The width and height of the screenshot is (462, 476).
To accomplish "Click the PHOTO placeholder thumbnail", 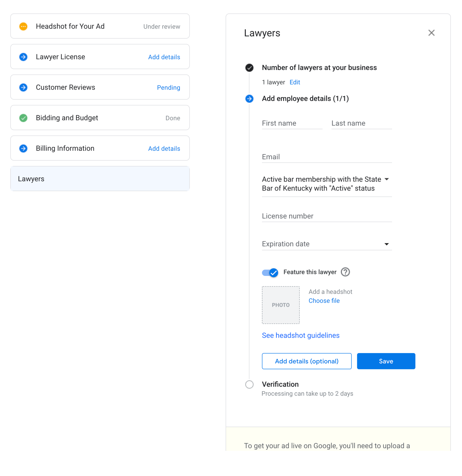I will pyautogui.click(x=281, y=305).
